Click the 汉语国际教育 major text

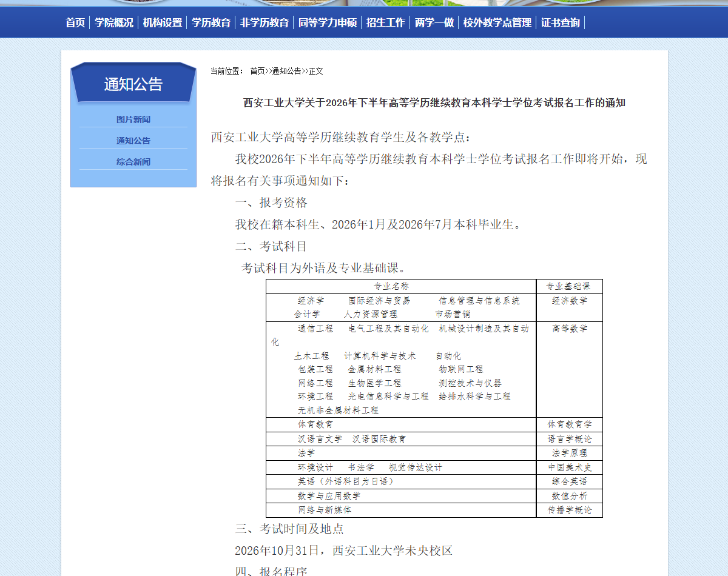(x=379, y=439)
